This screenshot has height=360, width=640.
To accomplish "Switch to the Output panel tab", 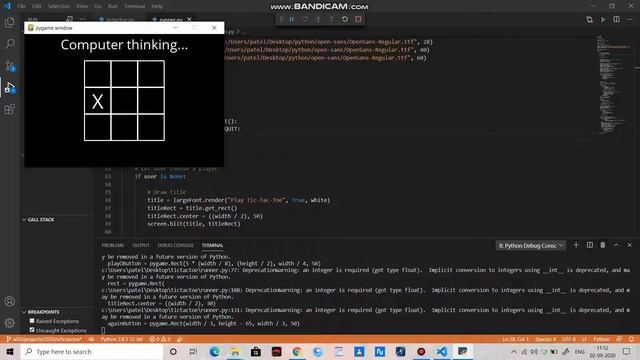I will (141, 245).
